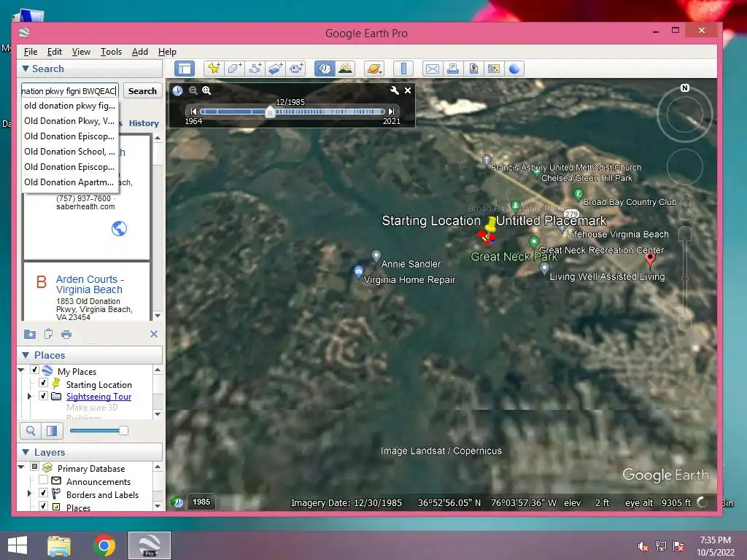Viewport: 747px width, 560px height.
Task: Add a new placemark with pushpin icon
Action: click(x=214, y=69)
